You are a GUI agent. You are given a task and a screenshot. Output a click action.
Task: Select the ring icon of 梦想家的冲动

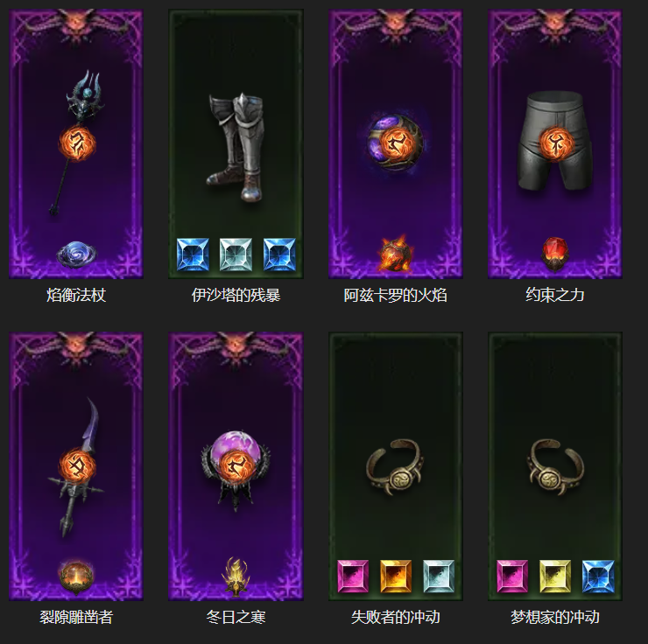(x=555, y=466)
